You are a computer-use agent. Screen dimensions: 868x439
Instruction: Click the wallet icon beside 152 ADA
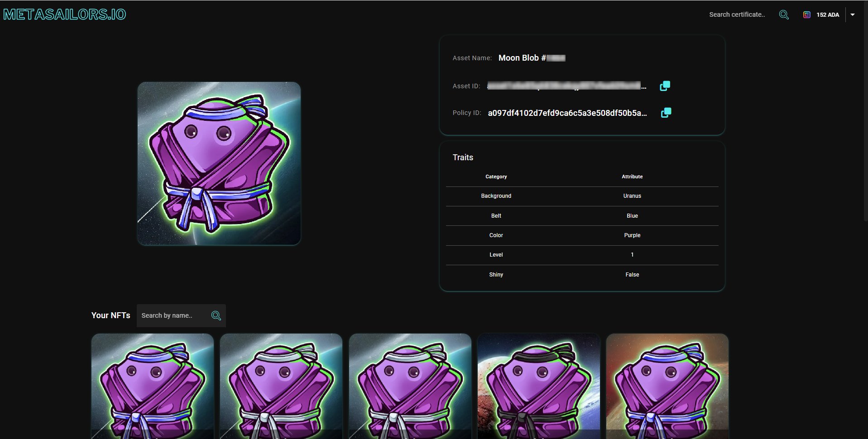click(807, 15)
